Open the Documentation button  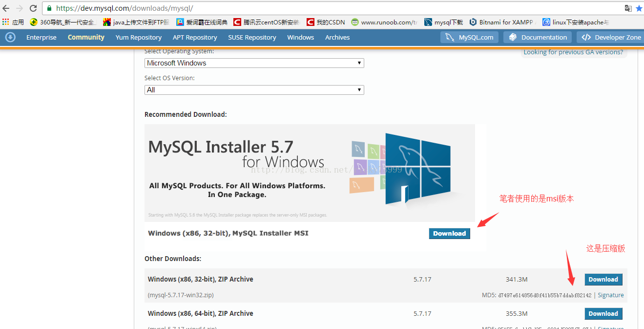pos(538,37)
